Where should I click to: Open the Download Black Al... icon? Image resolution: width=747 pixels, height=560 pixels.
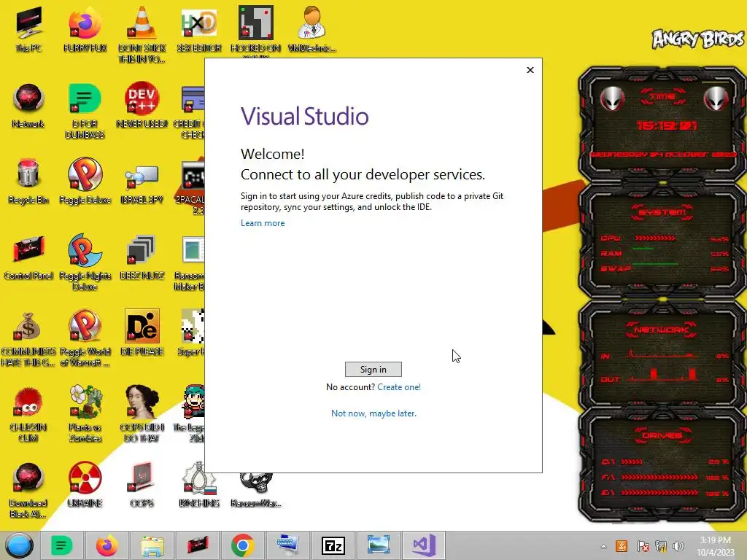[x=28, y=491]
